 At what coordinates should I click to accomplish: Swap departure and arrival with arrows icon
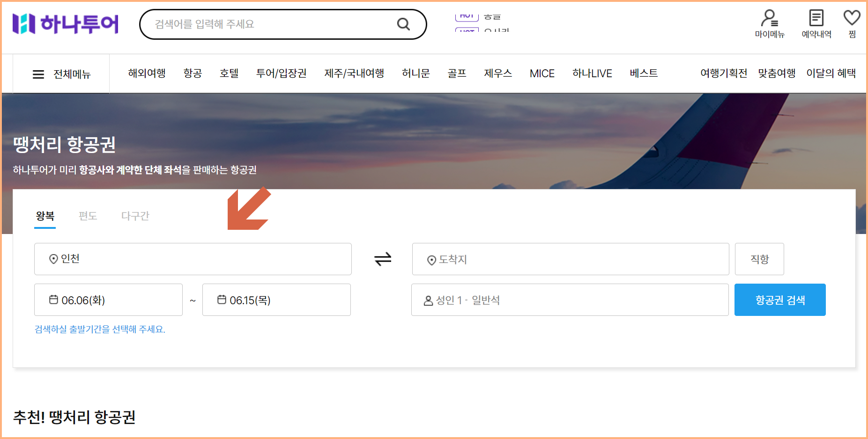point(383,259)
